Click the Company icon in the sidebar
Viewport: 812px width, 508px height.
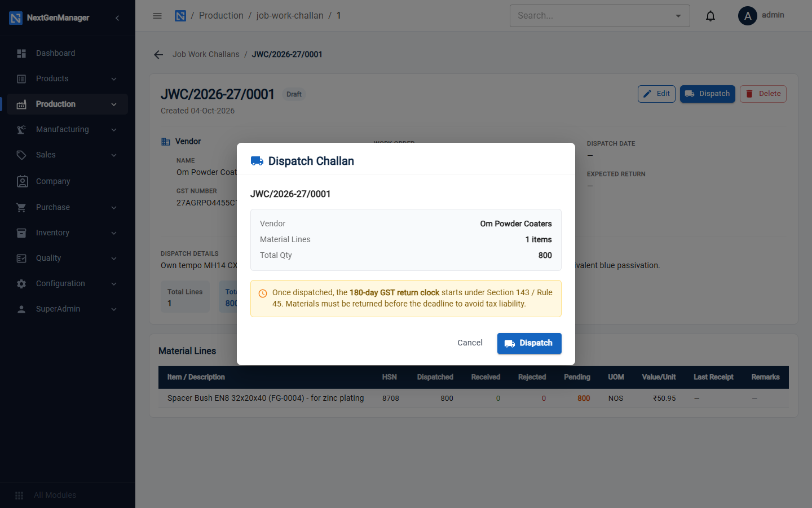pyautogui.click(x=22, y=181)
